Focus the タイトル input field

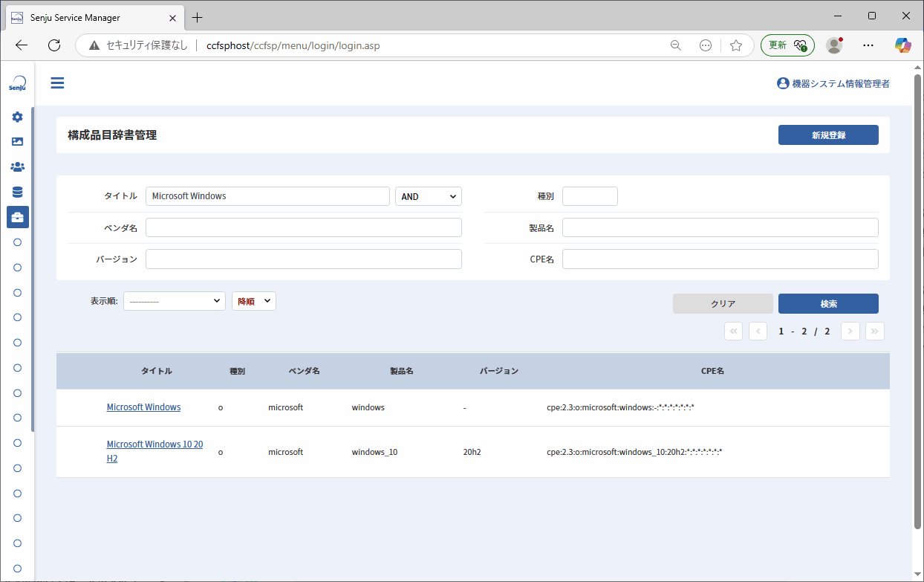click(x=267, y=196)
